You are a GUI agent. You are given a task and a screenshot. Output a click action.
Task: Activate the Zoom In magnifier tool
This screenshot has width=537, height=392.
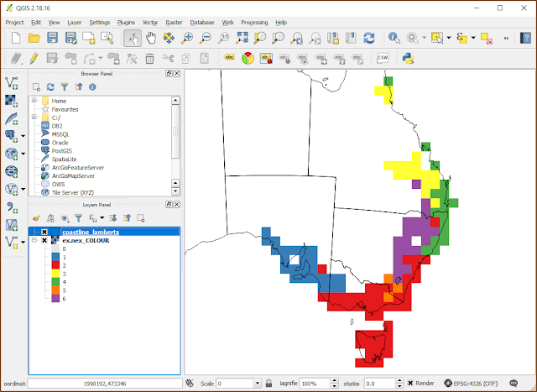[187, 38]
